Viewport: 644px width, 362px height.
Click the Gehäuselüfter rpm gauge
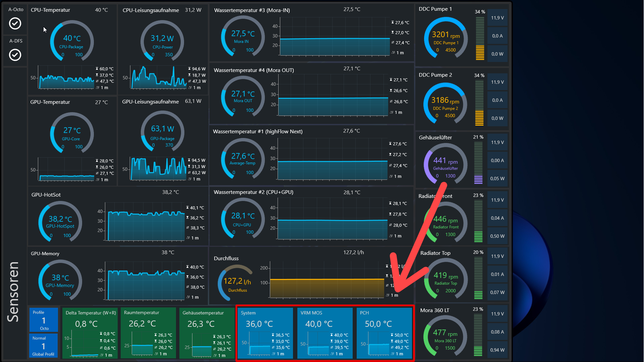(x=445, y=164)
